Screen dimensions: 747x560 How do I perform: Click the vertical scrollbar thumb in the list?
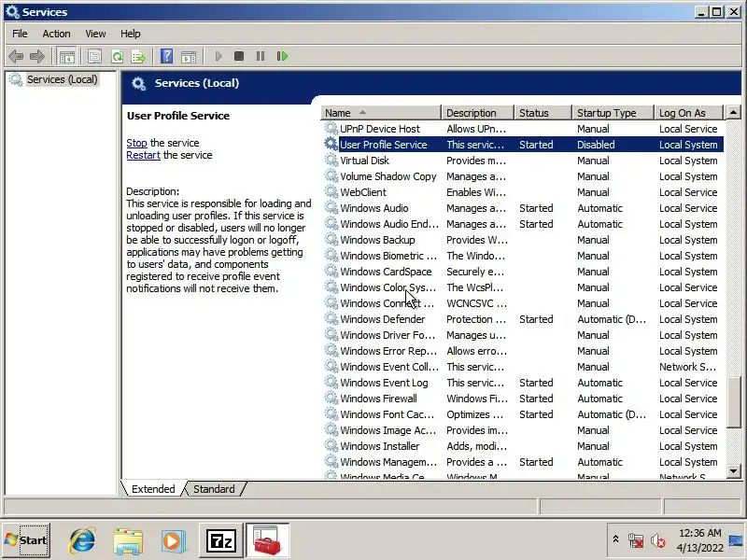[733, 401]
